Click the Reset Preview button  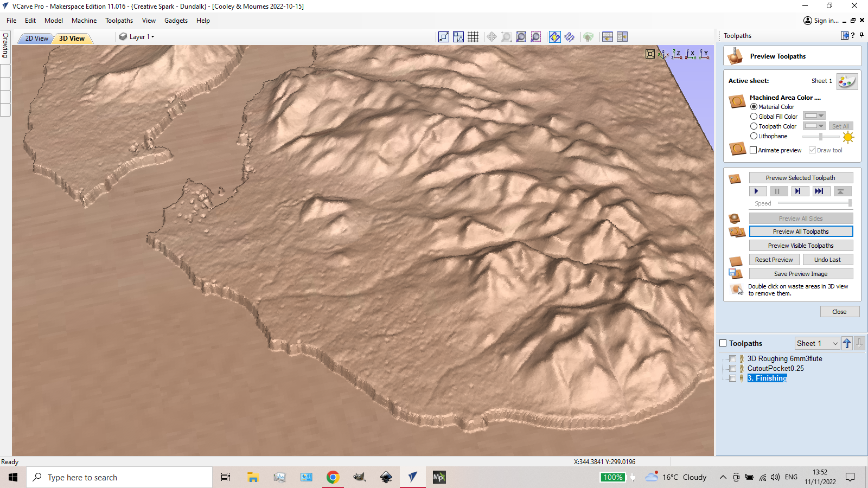774,259
